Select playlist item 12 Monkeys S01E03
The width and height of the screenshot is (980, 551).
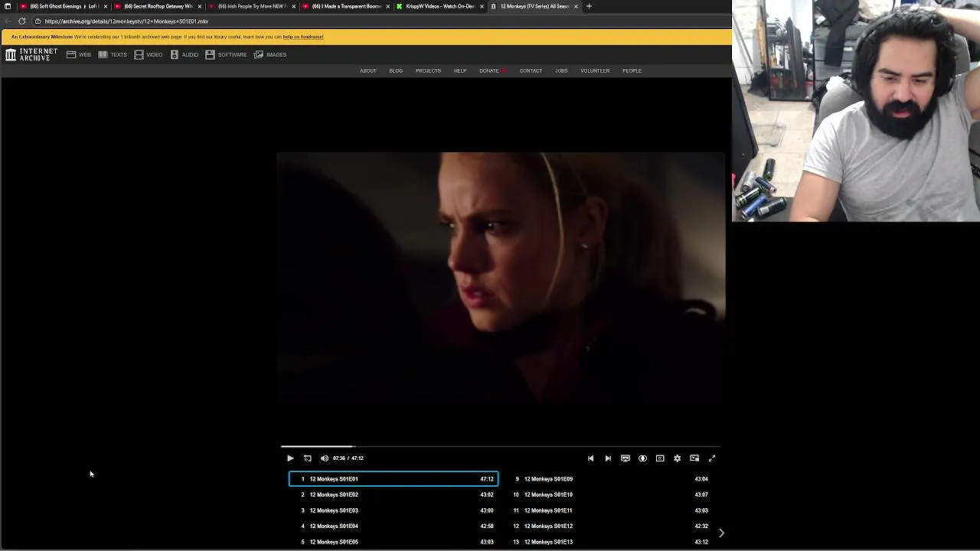[x=394, y=510]
